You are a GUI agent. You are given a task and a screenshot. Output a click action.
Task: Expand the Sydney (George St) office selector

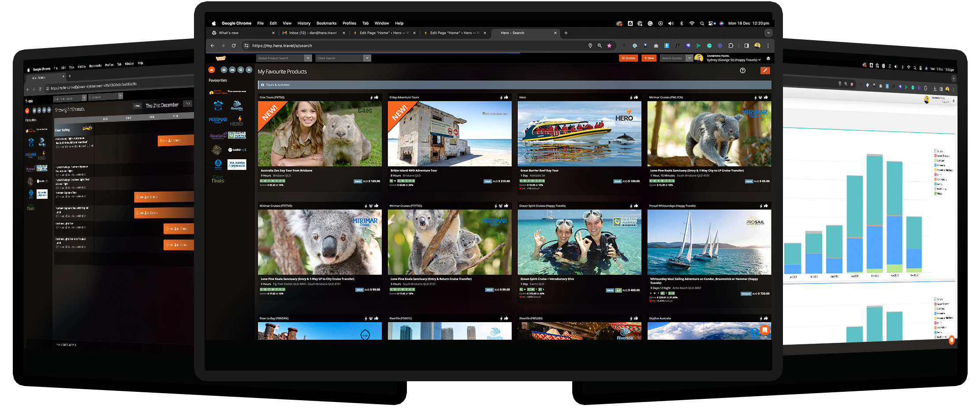point(734,60)
